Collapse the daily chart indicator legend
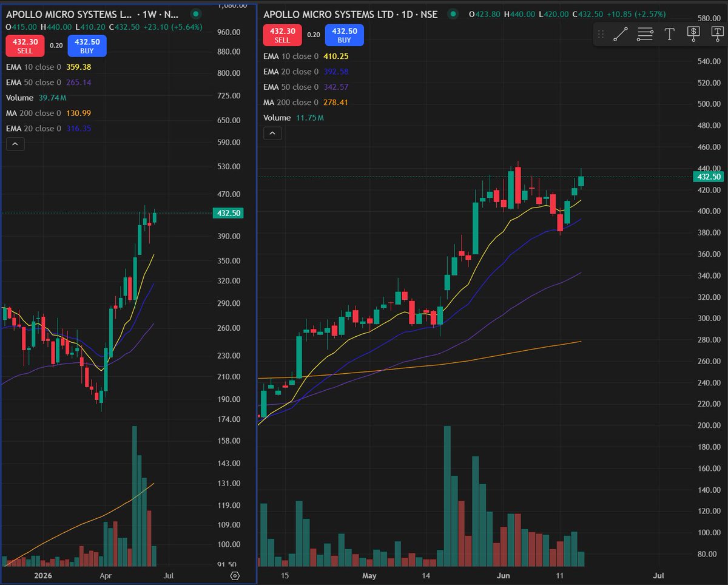The width and height of the screenshot is (728, 585). (272, 134)
